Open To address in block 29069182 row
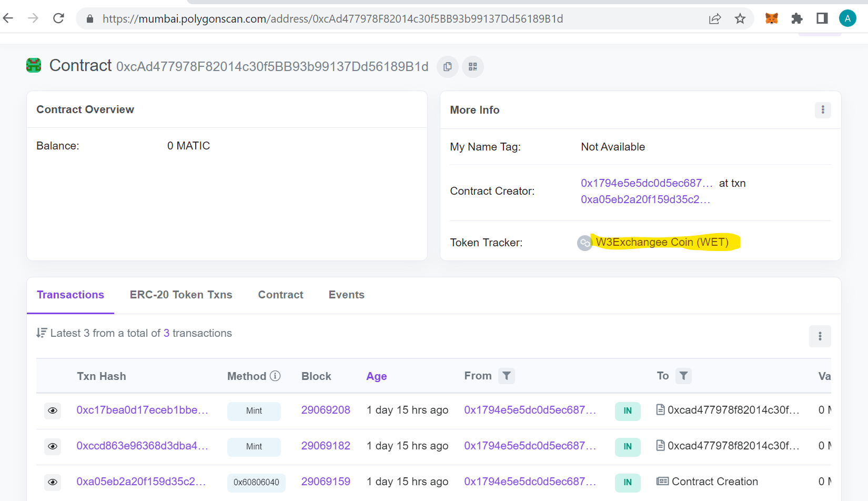 [x=733, y=446]
